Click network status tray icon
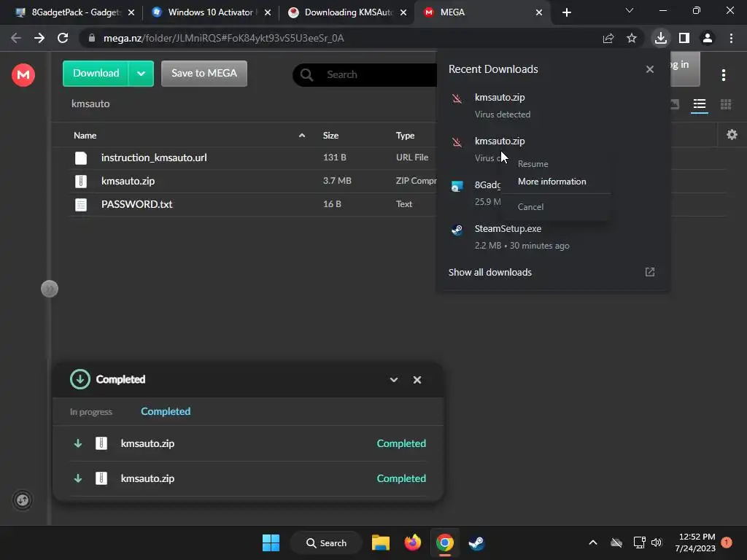The width and height of the screenshot is (747, 560). [639, 542]
